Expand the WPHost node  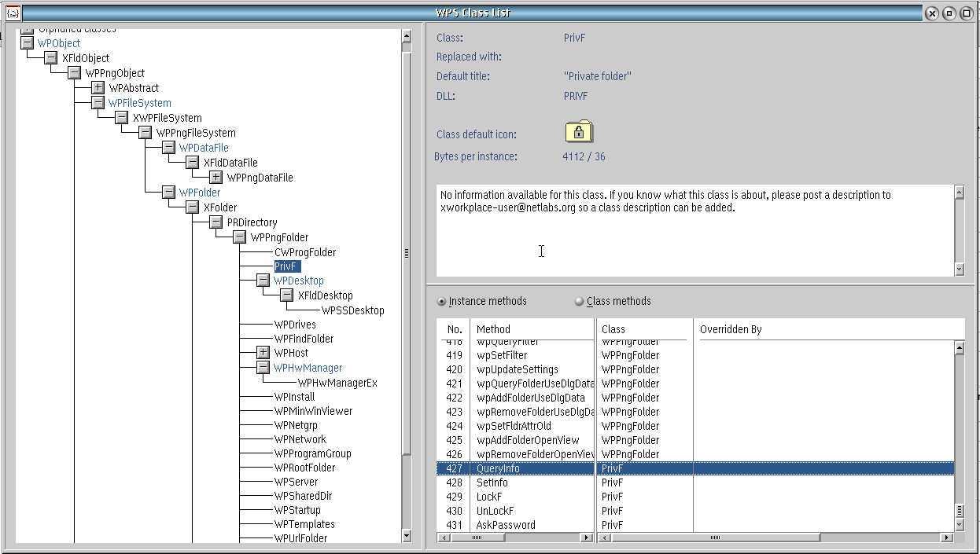click(x=263, y=353)
